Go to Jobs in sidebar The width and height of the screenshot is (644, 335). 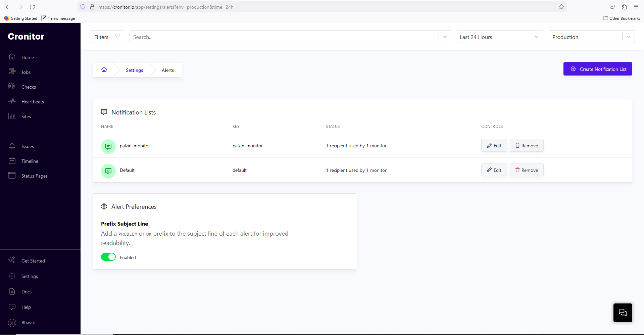coord(26,72)
